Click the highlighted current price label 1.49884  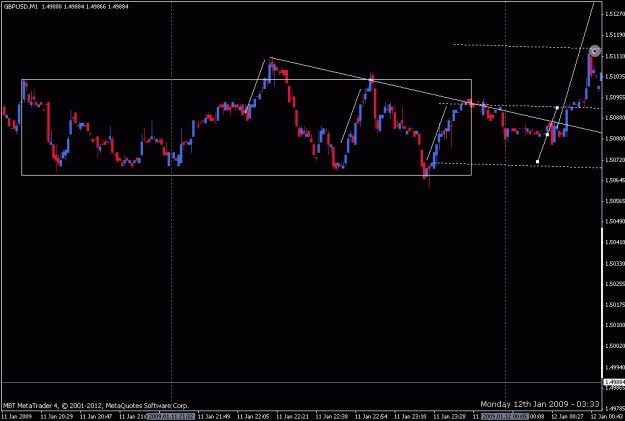pyautogui.click(x=614, y=383)
